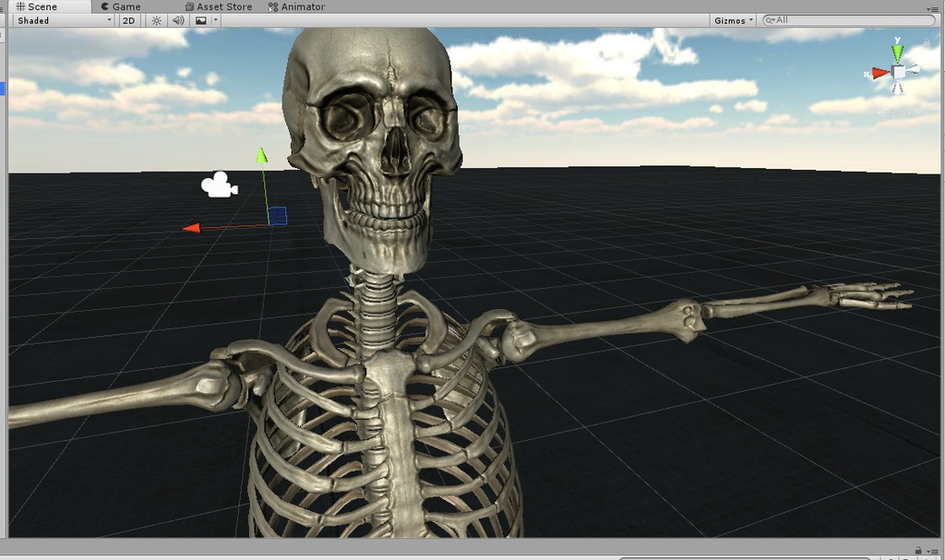Viewport: 945px width, 560px height.
Task: Toggle 2D scene view mode
Action: 129,20
